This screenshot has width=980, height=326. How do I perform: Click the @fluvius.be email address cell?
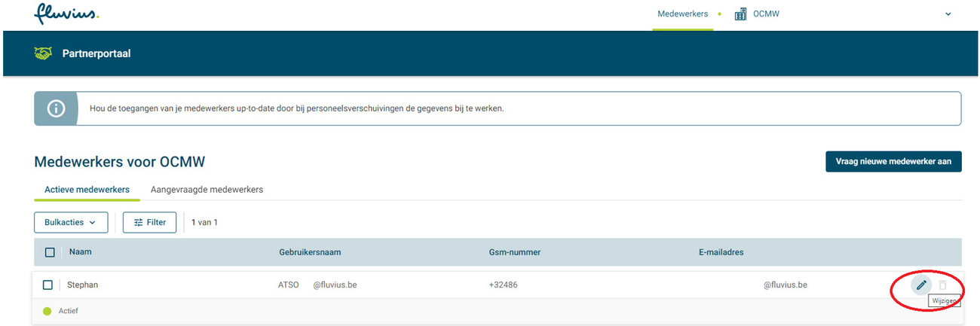[785, 285]
